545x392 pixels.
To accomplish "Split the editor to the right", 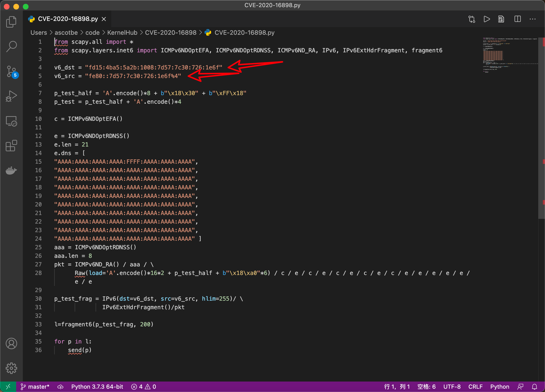I will click(517, 19).
